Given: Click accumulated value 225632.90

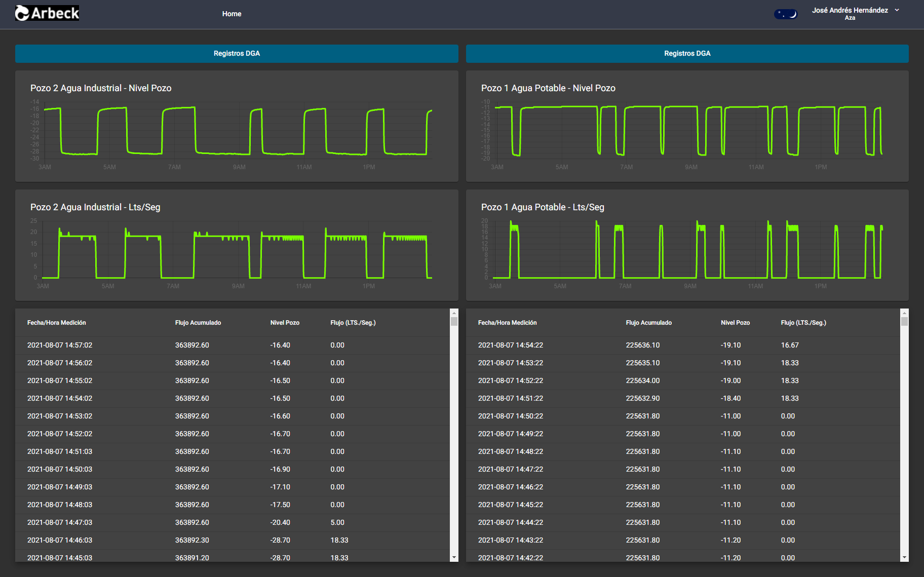Looking at the screenshot, I should (643, 398).
